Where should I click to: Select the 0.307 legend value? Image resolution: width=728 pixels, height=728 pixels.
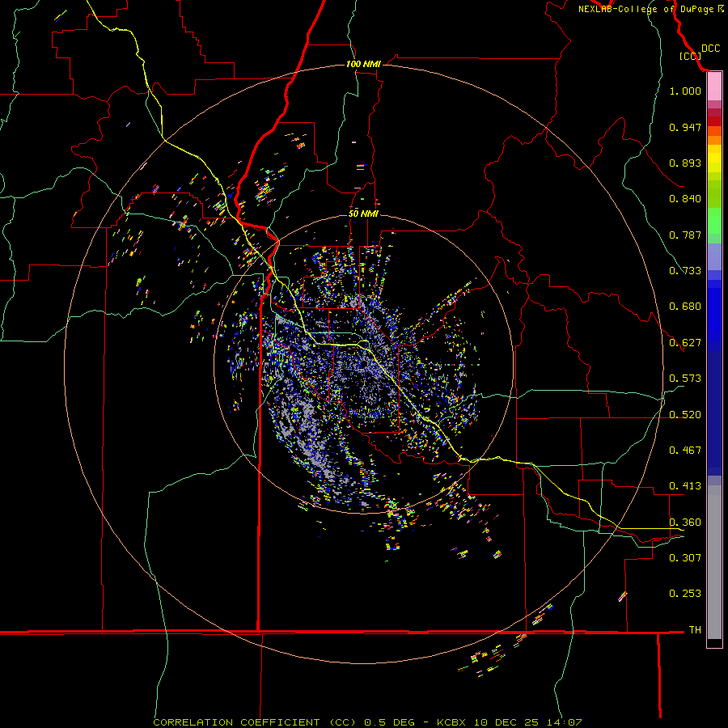pyautogui.click(x=685, y=557)
